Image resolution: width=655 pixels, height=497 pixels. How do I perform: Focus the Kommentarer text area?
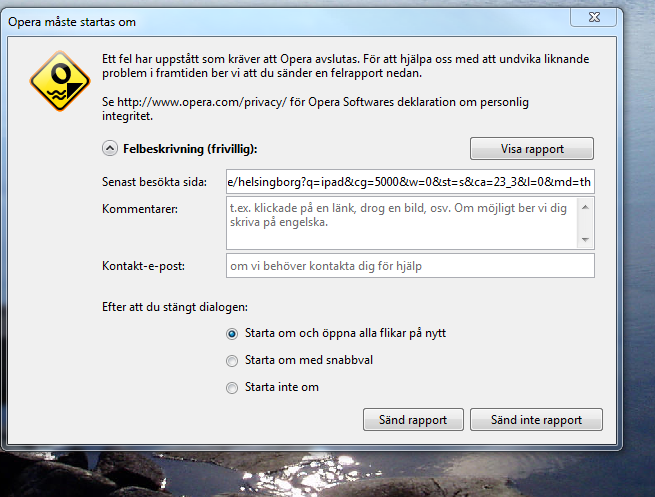tap(402, 223)
